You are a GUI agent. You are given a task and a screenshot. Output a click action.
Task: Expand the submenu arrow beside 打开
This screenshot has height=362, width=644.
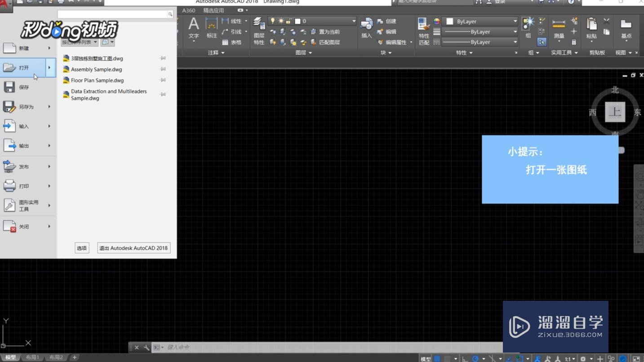(x=50, y=68)
